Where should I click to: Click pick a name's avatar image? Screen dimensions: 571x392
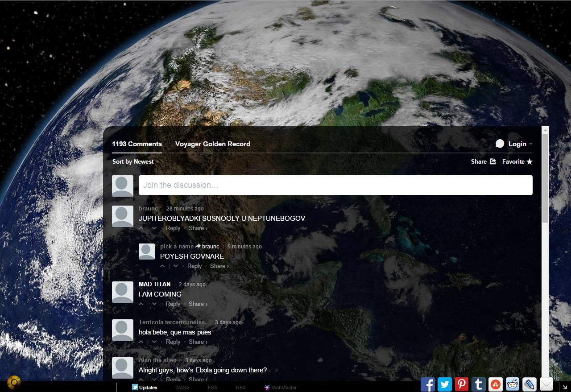(x=147, y=252)
